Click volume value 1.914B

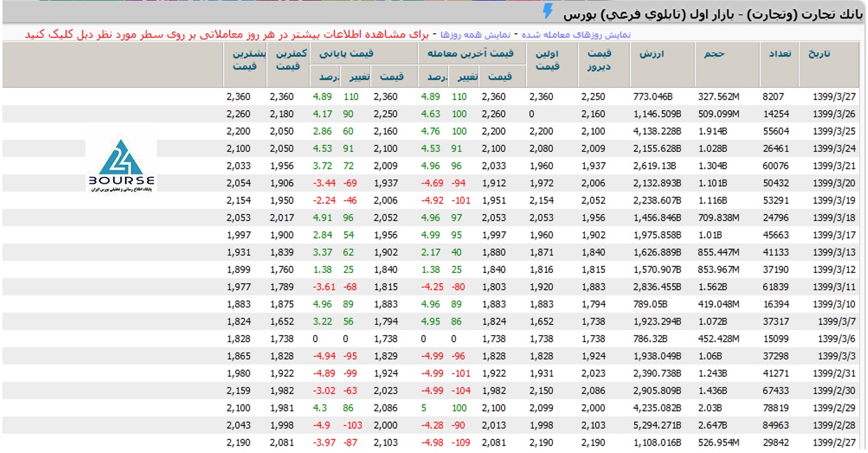pyautogui.click(x=712, y=131)
